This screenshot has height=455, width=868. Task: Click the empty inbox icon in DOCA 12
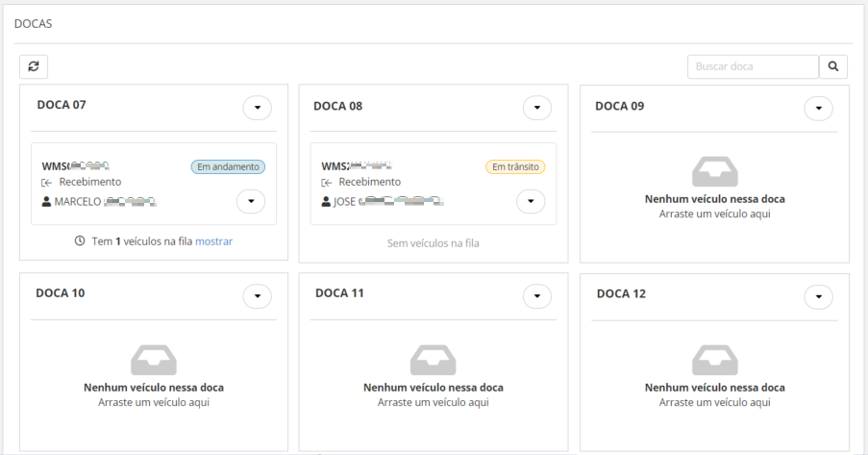[x=714, y=360]
